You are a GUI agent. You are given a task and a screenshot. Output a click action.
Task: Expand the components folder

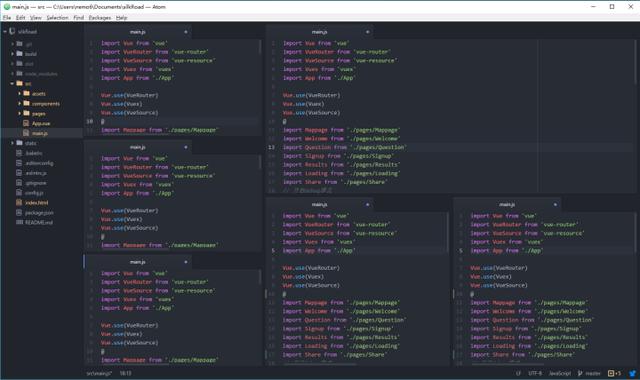(x=19, y=103)
